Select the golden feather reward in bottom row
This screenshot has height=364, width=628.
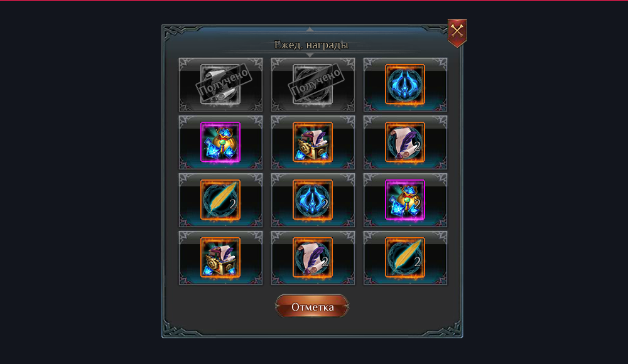pyautogui.click(x=405, y=257)
